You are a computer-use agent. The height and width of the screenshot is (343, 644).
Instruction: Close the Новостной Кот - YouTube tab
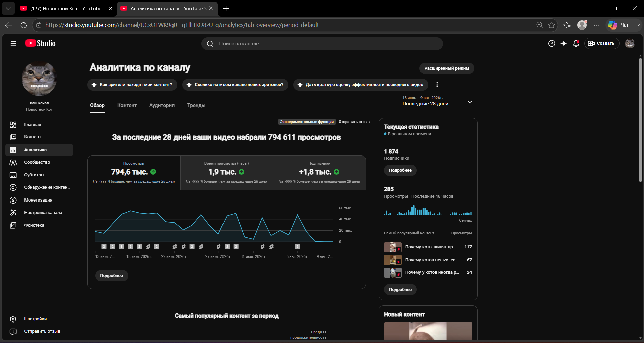pos(111,9)
